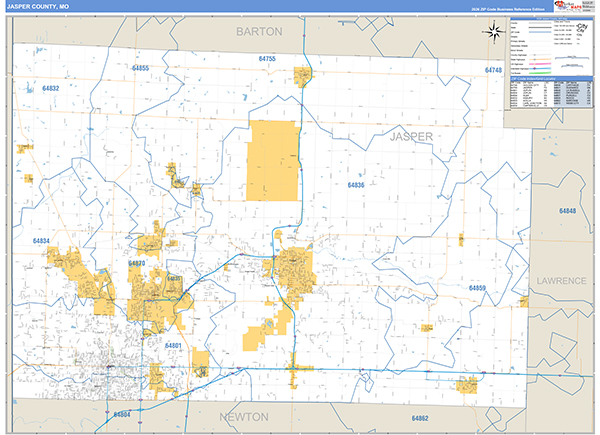Screen dimensions: 600x435
Task: Click the large orange rectangular city area
Action: (273, 161)
